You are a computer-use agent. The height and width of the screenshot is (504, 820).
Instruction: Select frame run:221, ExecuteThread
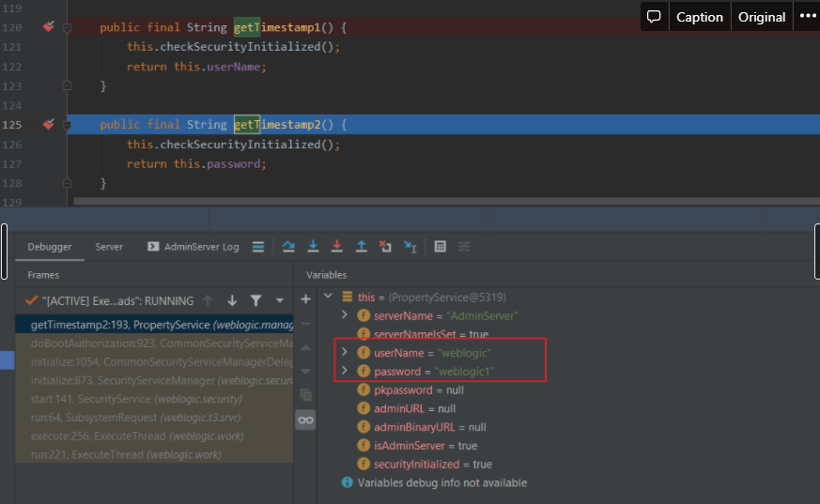(x=154, y=454)
